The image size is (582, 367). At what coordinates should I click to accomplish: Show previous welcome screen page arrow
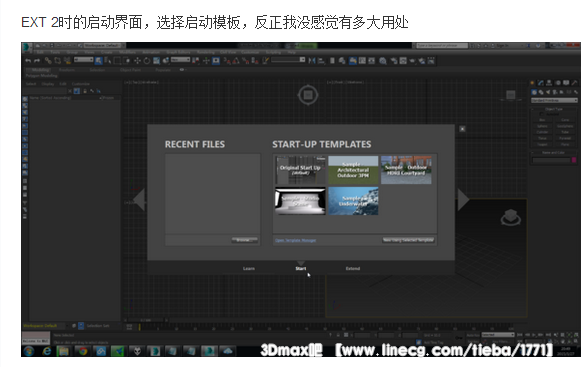coord(139,200)
